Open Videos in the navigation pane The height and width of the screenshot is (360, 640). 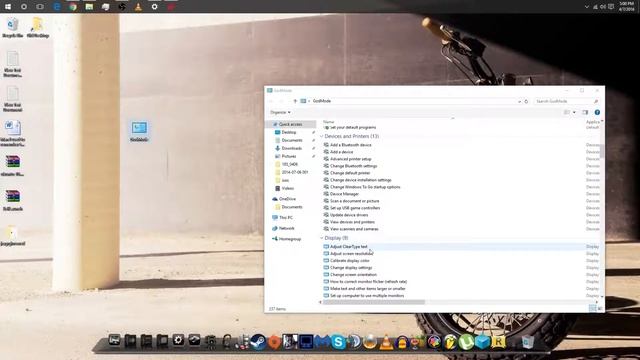(287, 188)
